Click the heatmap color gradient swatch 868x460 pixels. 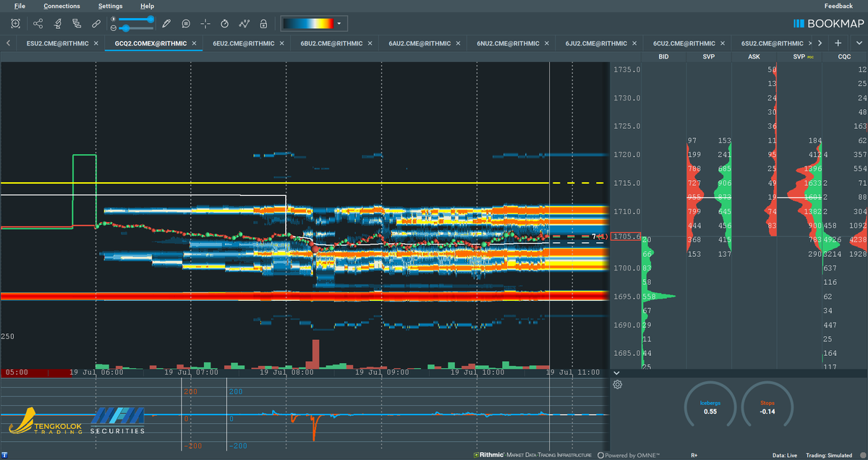(308, 24)
